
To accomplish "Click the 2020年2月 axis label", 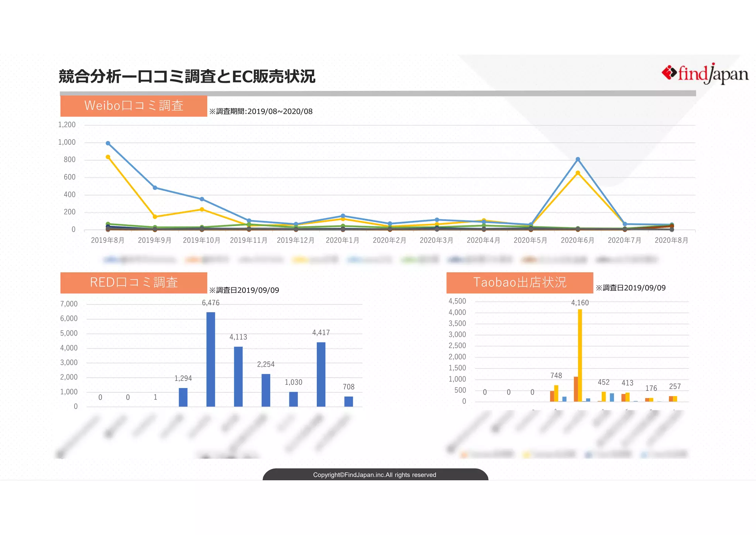I will (x=389, y=240).
